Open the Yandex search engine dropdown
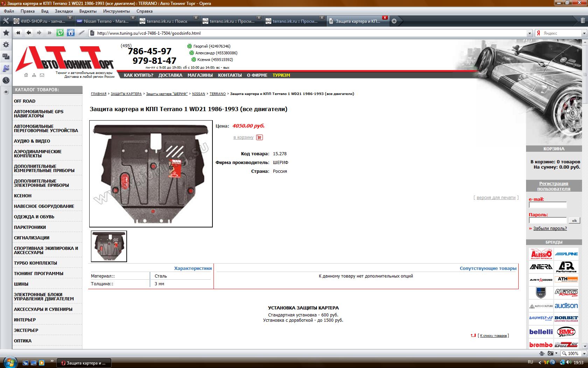Screen dimensions: 588x368 click(x=584, y=33)
